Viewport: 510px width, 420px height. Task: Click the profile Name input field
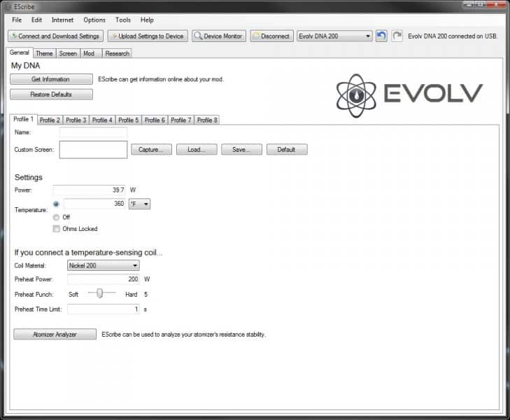93,132
